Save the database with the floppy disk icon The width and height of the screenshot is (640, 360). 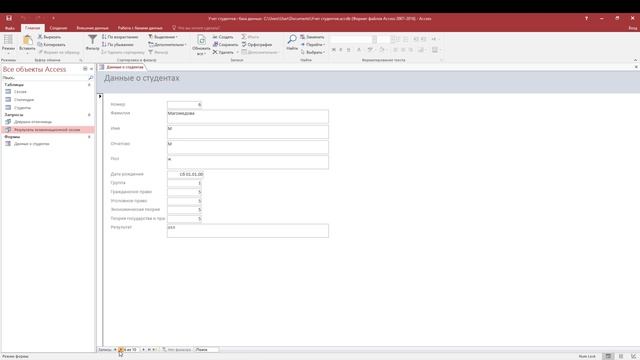tap(9, 18)
